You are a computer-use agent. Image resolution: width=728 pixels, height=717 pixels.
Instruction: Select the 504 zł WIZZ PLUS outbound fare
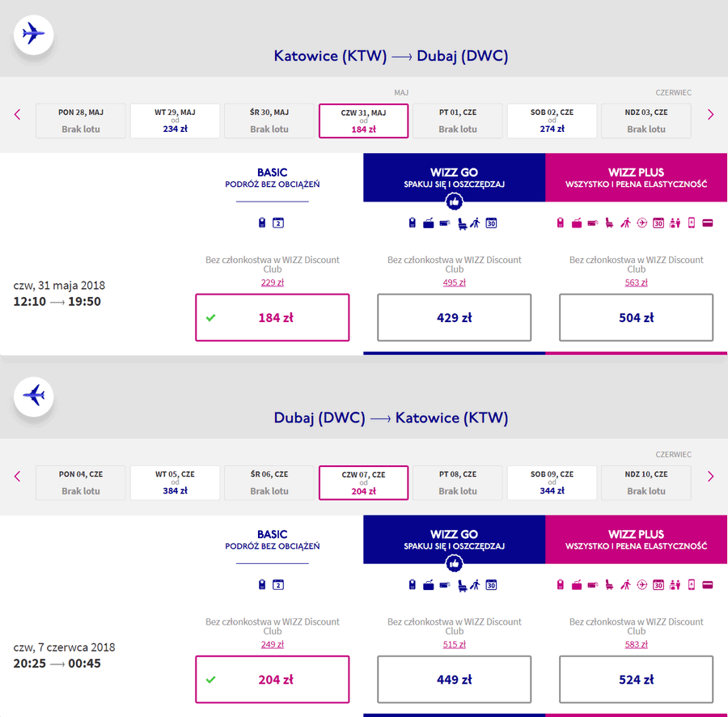(x=636, y=318)
